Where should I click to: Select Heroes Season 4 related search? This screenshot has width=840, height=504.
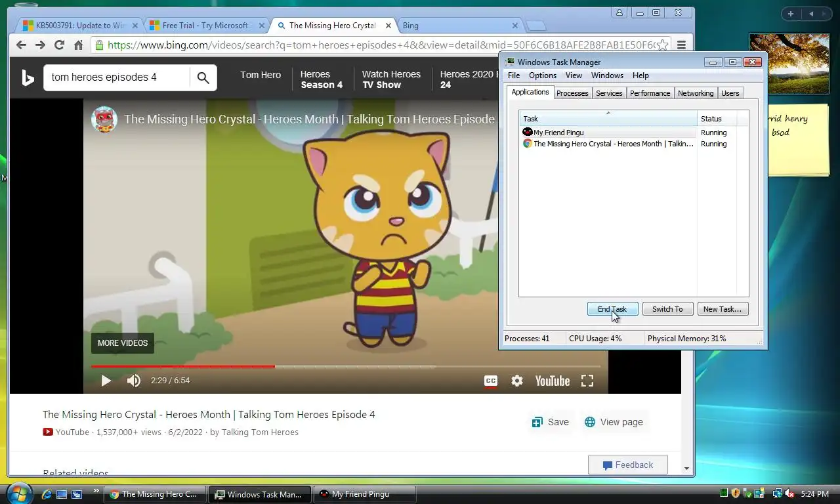[x=322, y=79]
